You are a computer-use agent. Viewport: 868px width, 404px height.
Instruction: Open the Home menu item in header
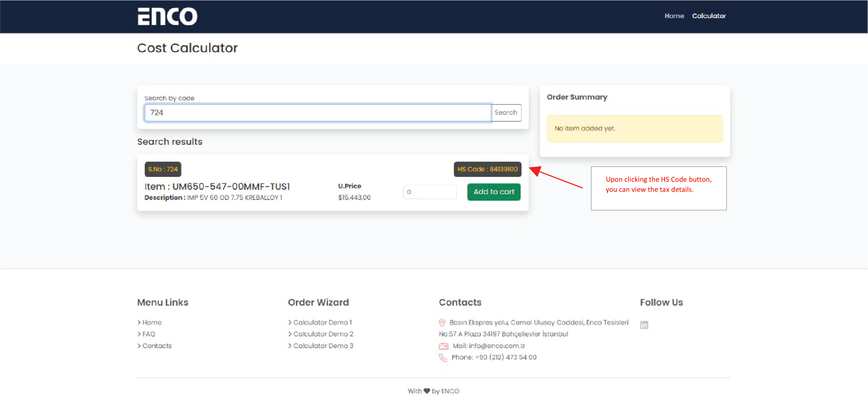coord(674,16)
